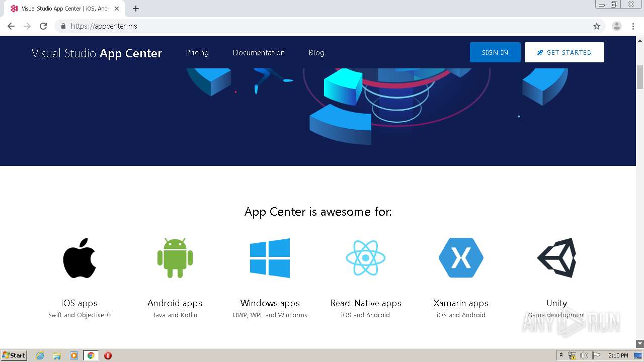Click the padlock site info icon

click(63, 26)
